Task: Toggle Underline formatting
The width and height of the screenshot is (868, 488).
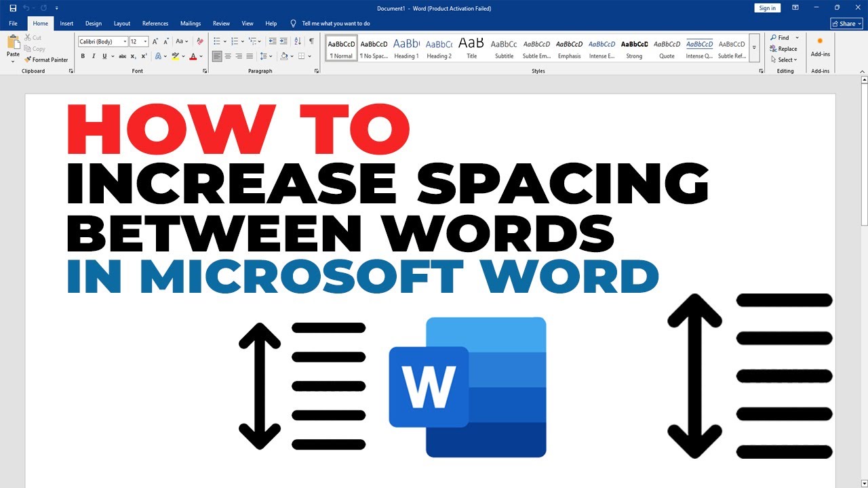Action: pos(105,56)
